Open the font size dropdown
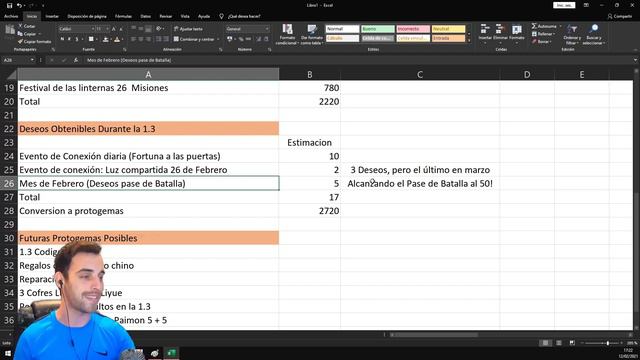The height and width of the screenshot is (360, 640). click(x=107, y=29)
